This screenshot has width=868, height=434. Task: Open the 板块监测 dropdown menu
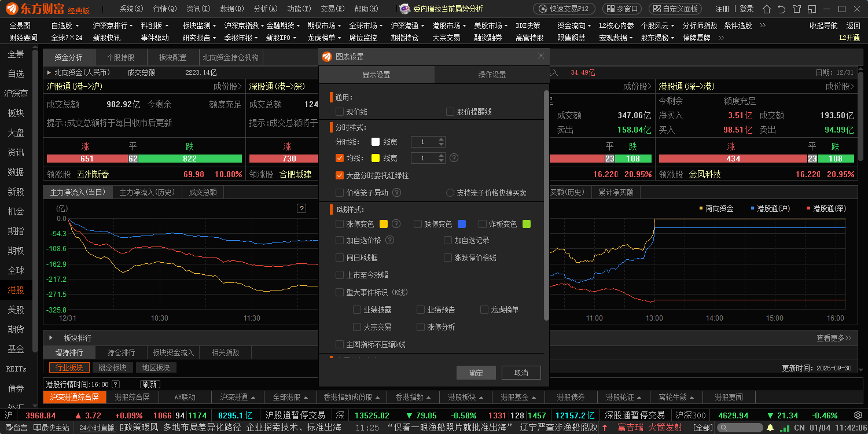coord(199,25)
